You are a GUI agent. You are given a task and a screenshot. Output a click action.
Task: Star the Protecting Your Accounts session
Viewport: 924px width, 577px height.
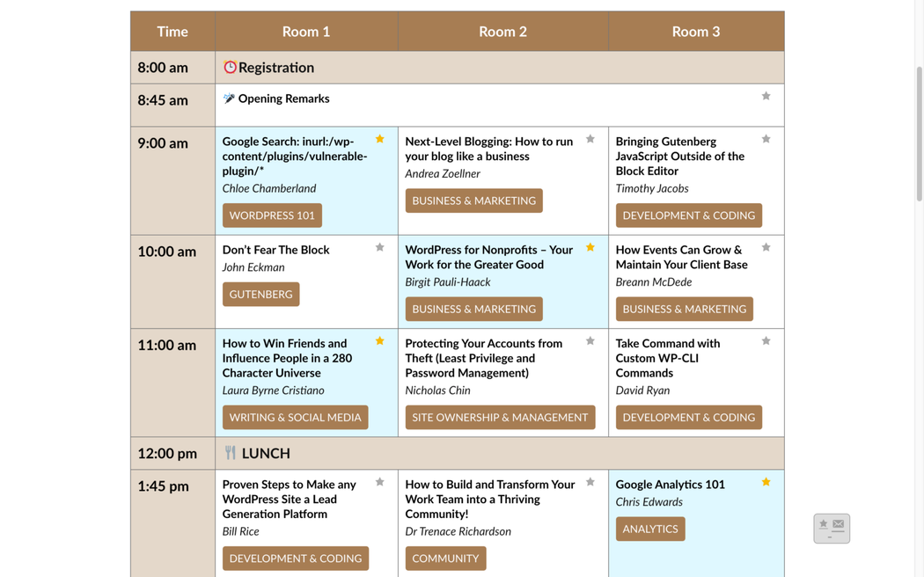click(x=590, y=341)
